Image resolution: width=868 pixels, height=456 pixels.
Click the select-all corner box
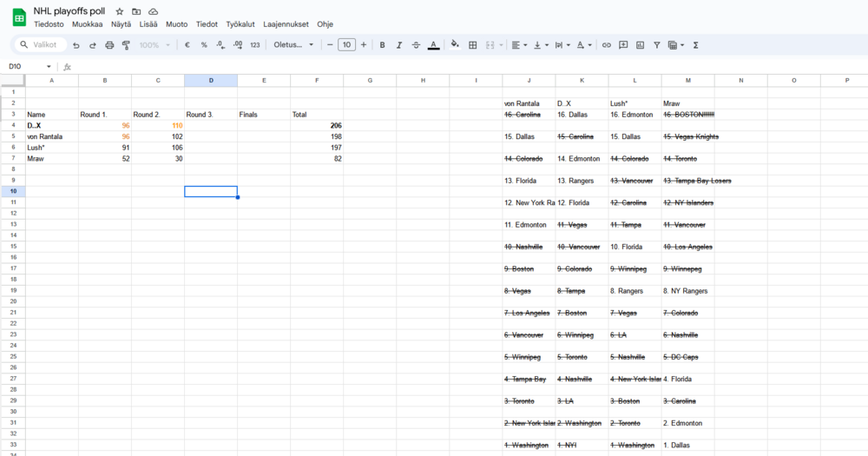13,80
